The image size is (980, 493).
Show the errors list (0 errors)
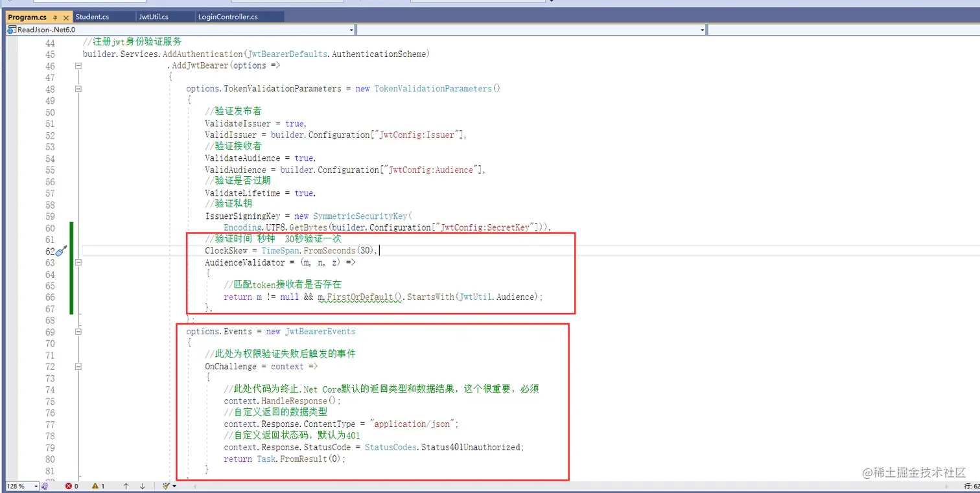(x=72, y=486)
